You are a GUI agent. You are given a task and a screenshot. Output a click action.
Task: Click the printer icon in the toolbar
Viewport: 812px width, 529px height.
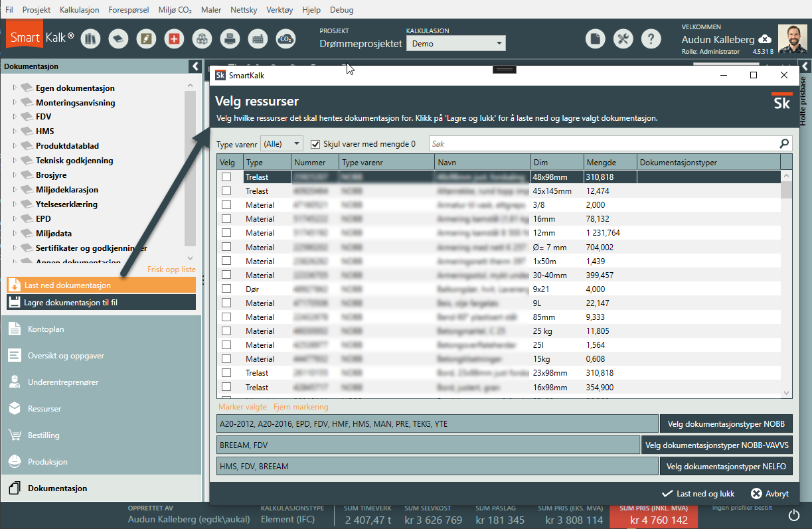pos(230,39)
